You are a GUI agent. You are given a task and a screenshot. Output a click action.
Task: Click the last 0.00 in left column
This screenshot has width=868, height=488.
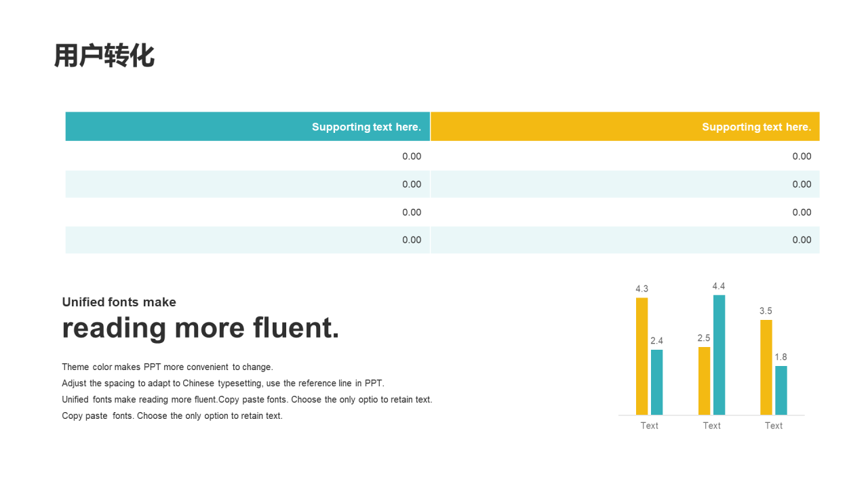[x=412, y=240]
